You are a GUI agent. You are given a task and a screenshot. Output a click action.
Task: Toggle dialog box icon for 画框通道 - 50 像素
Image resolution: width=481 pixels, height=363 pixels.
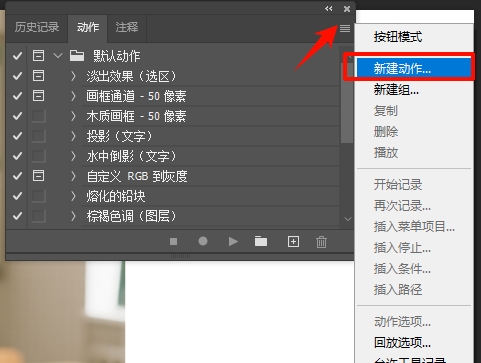(38, 96)
